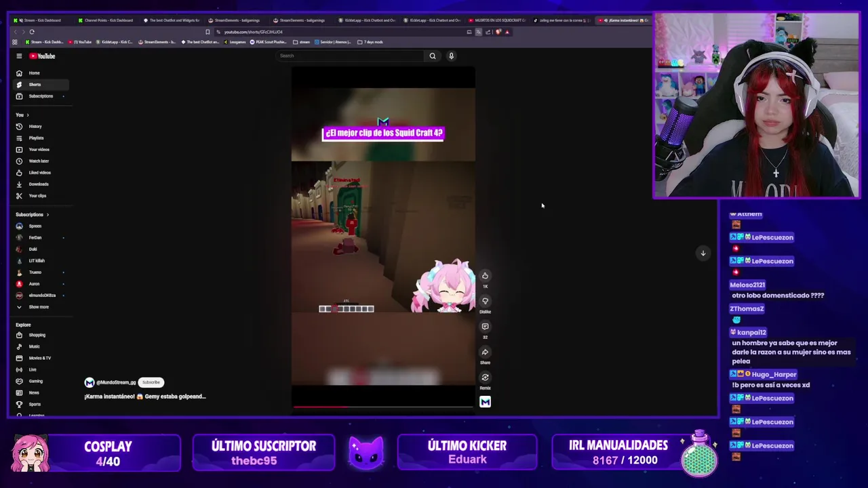Open Movies & TV in Explore
Image resolution: width=868 pixels, height=488 pixels.
pos(41,358)
